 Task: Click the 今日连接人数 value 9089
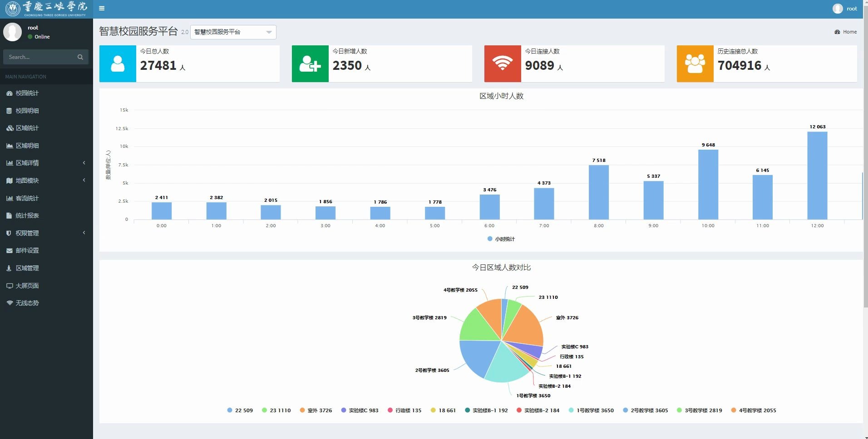(x=539, y=66)
